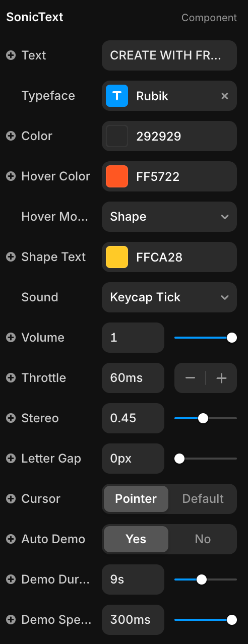Click the plus icon next to Stereo
Screen dimensions: 248x644
tap(11, 418)
